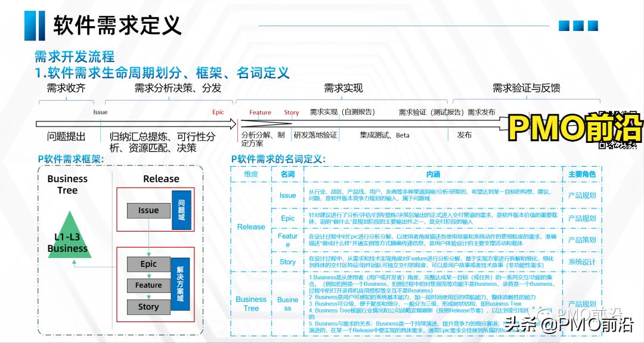Select the Epic box in the solution domain
644x343 pixels.
(x=148, y=264)
